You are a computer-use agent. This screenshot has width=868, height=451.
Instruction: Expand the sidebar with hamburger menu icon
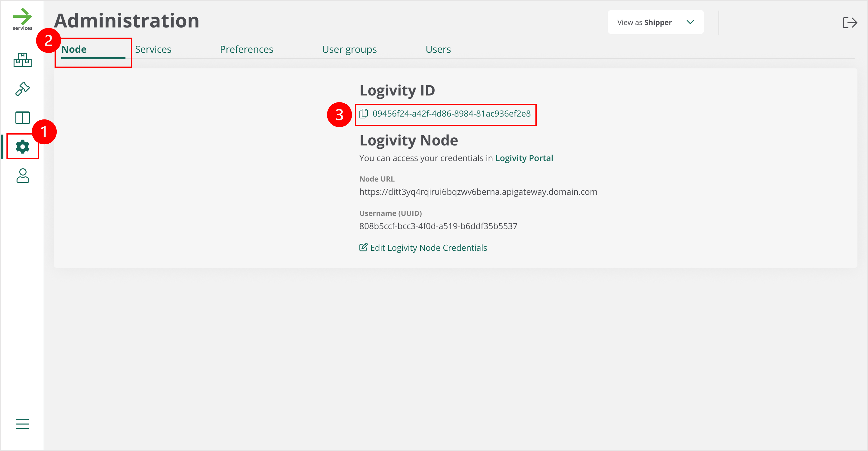(22, 424)
